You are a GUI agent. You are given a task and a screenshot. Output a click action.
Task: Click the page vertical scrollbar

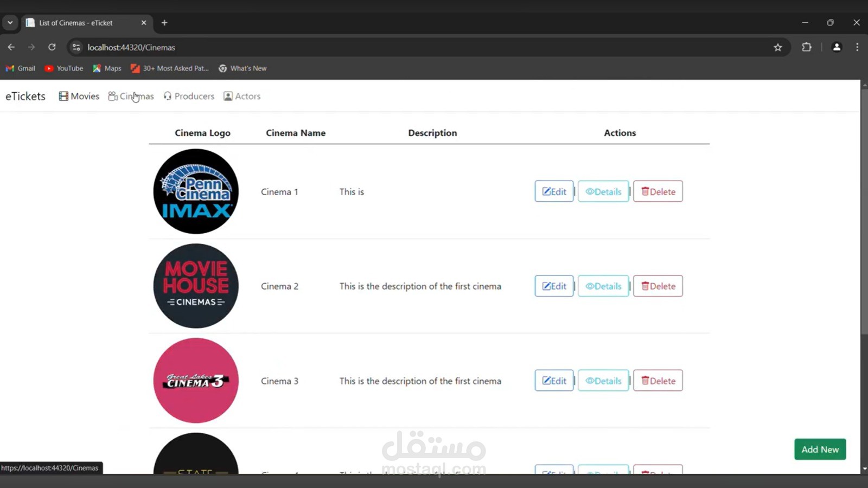(x=864, y=211)
